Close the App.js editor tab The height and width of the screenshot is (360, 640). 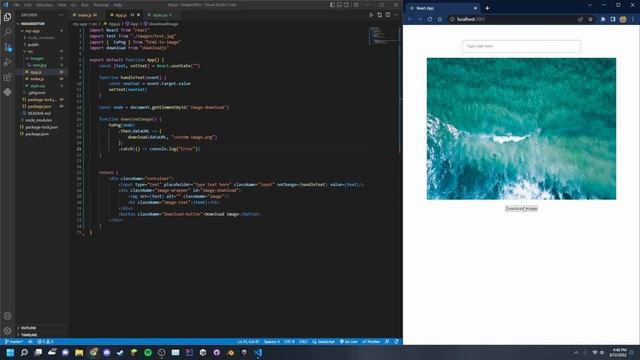pyautogui.click(x=138, y=15)
